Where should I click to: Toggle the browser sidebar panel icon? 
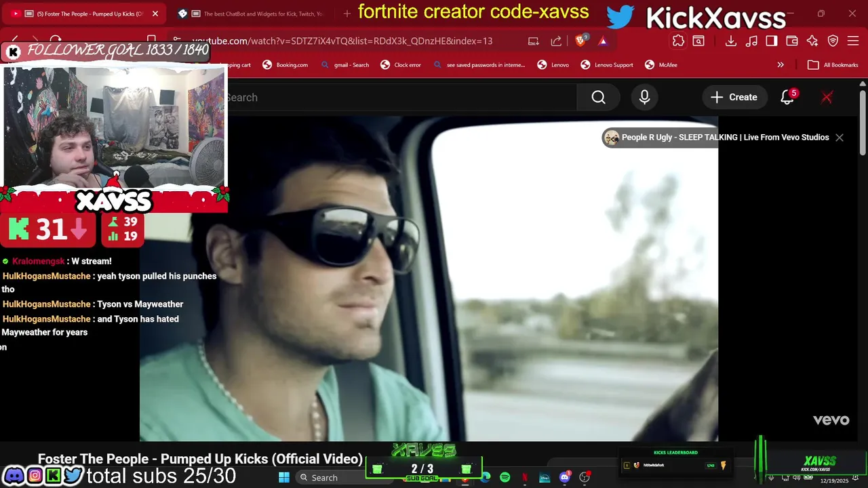(772, 41)
